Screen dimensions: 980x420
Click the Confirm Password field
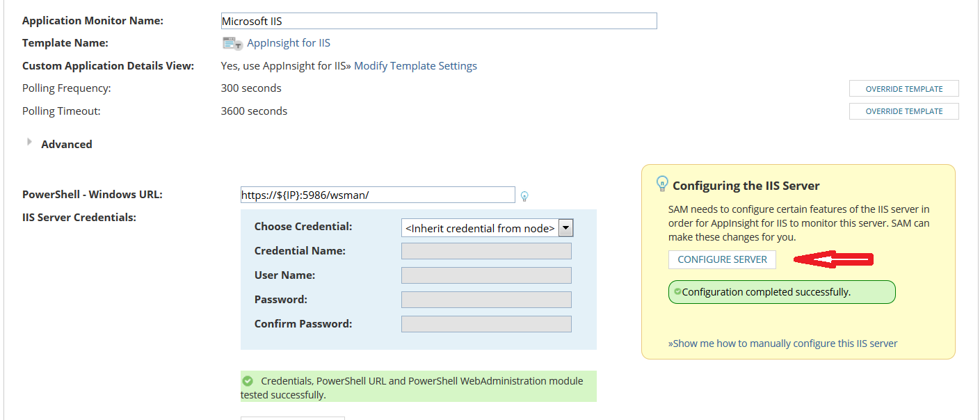[486, 324]
